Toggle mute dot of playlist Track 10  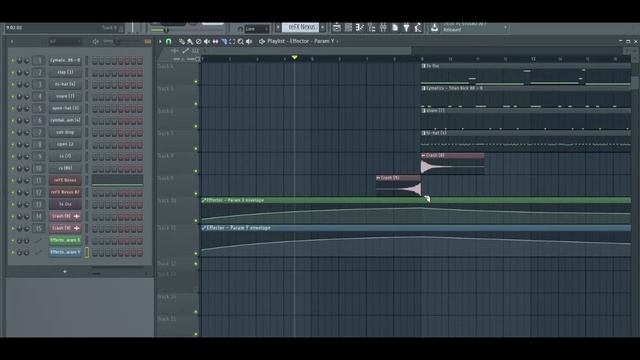tap(196, 221)
